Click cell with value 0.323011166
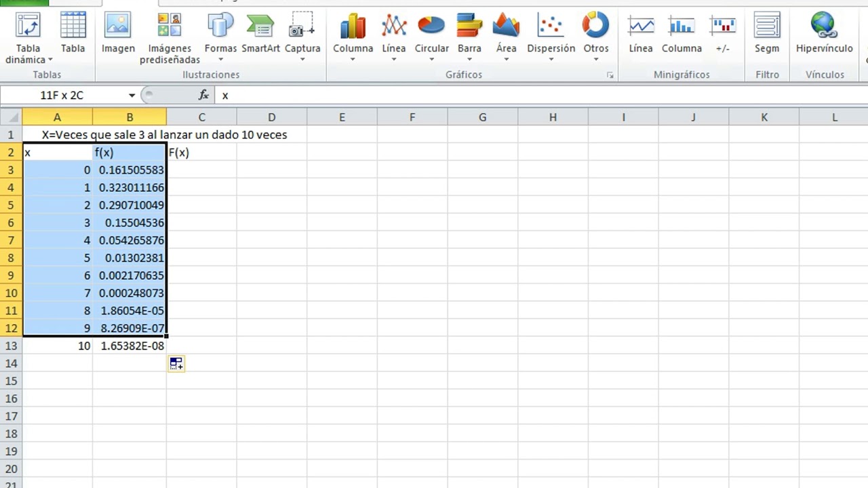This screenshot has width=868, height=488. click(130, 188)
